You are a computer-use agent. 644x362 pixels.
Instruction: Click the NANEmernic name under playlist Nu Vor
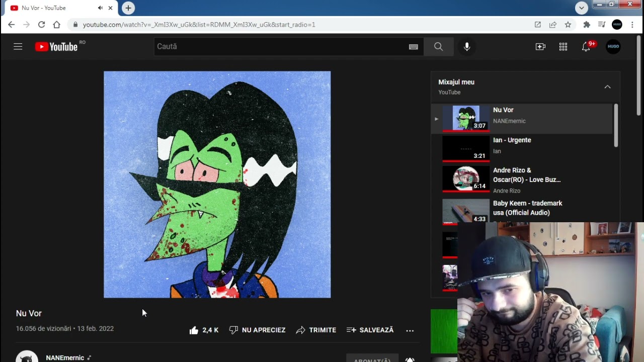pyautogui.click(x=509, y=121)
